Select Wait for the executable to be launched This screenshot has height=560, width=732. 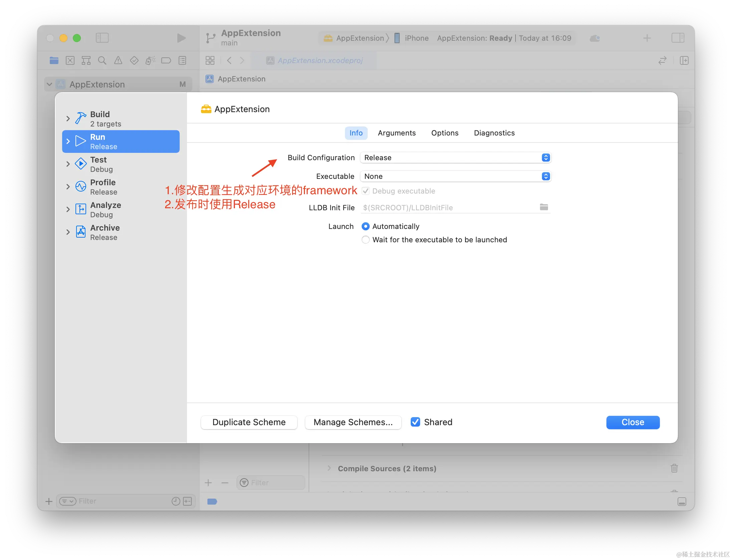point(366,240)
